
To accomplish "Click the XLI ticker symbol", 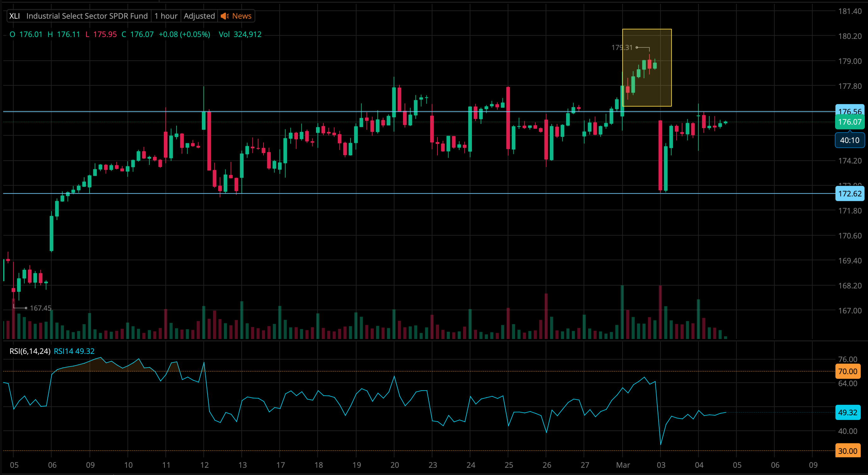I will coord(15,16).
